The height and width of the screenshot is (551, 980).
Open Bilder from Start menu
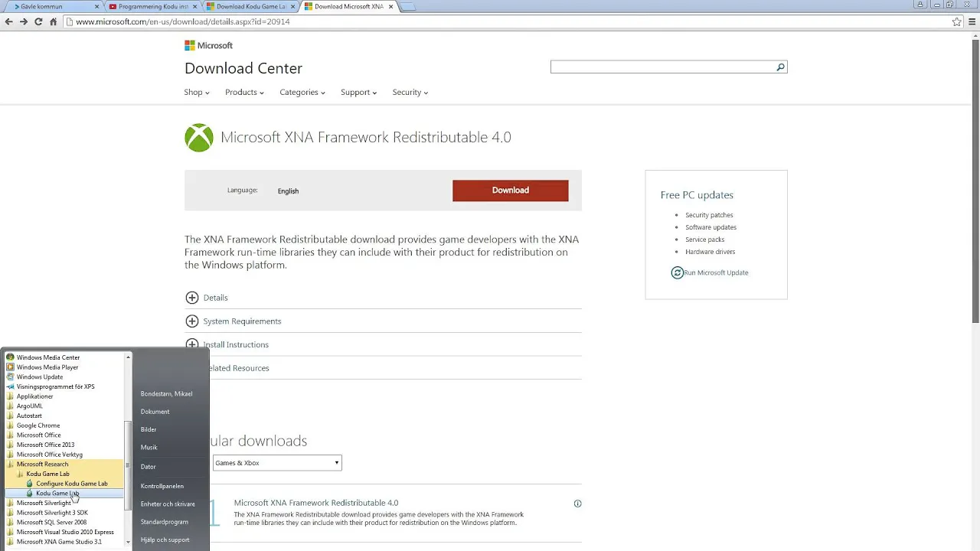(149, 429)
